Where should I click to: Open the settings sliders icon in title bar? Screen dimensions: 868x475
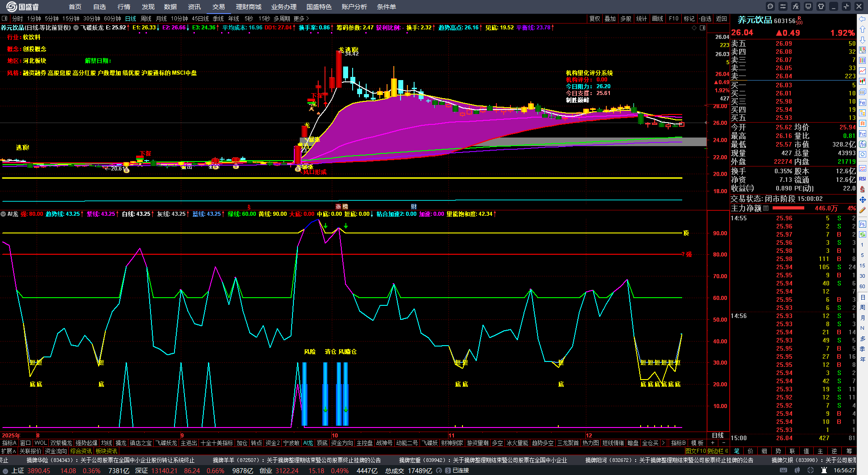783,6
